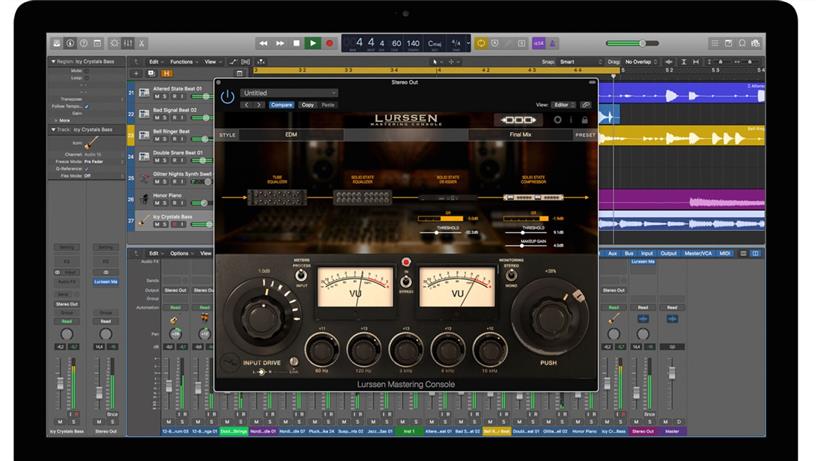
Task: Add a new track with the plus button
Action: pos(136,74)
